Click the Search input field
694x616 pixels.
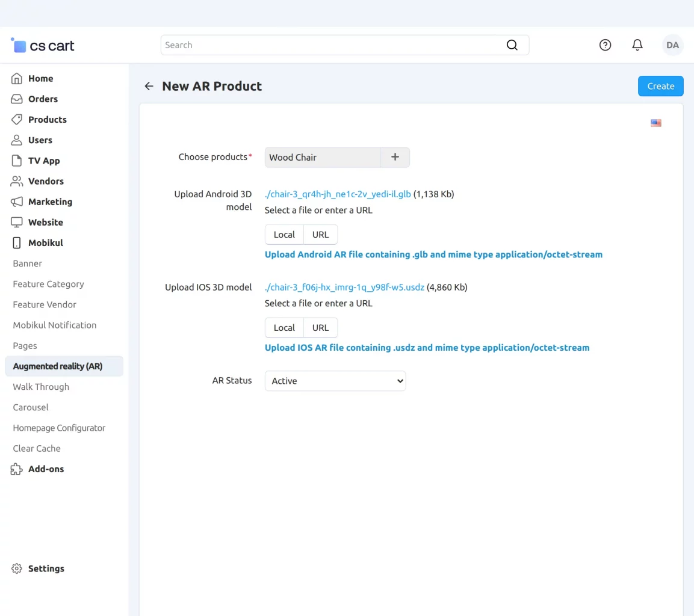pyautogui.click(x=331, y=45)
